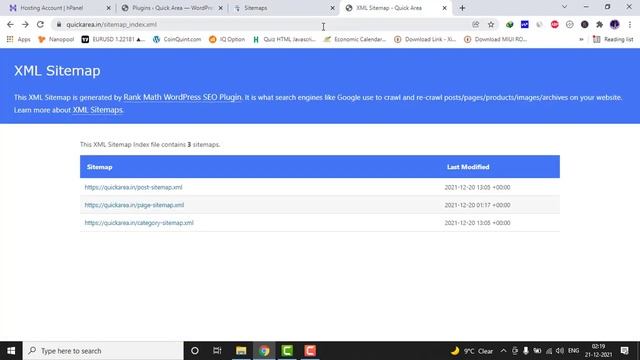Close the Hosting Account tab
Image resolution: width=640 pixels, height=360 pixels.
(x=109, y=8)
